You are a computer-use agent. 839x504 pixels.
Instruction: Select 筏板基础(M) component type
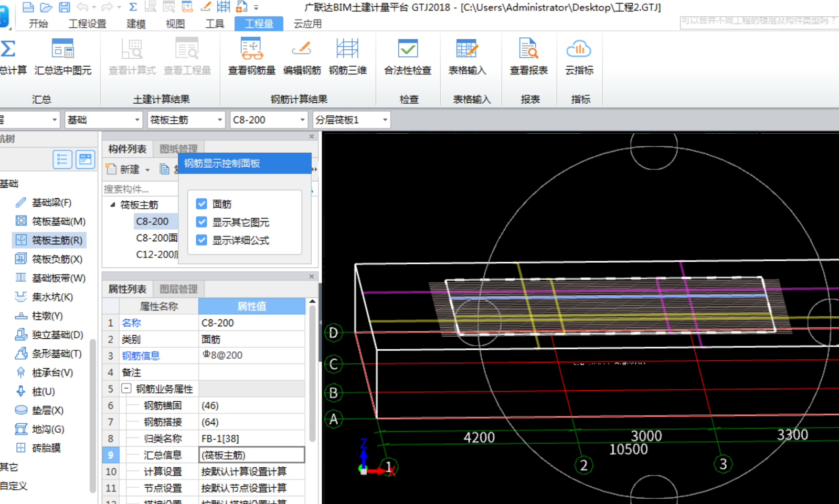[x=58, y=221]
